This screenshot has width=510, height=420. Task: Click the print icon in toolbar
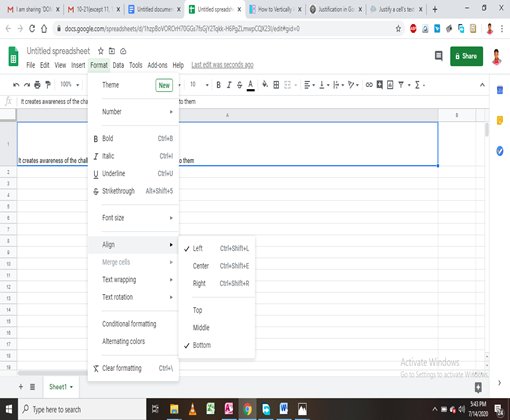[37, 85]
